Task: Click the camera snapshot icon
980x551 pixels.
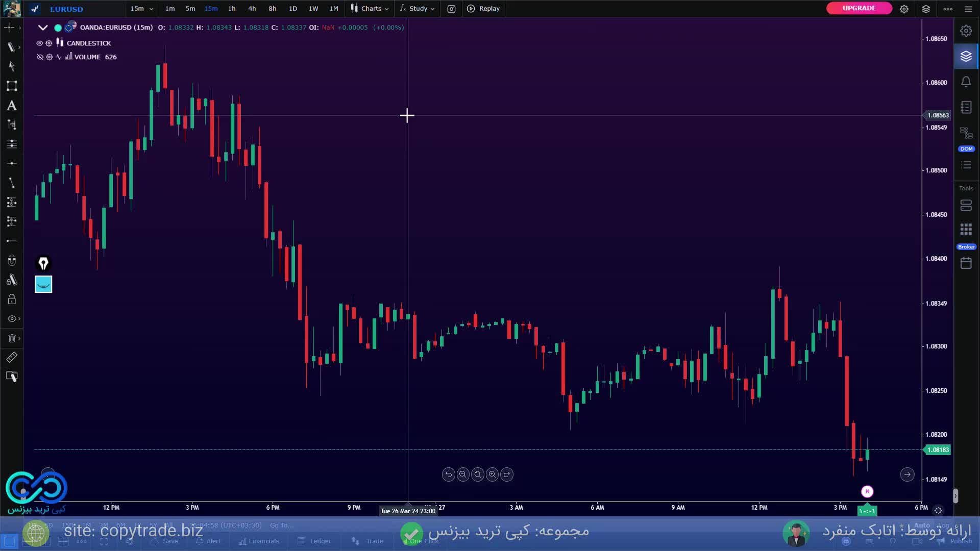Action: (x=451, y=9)
